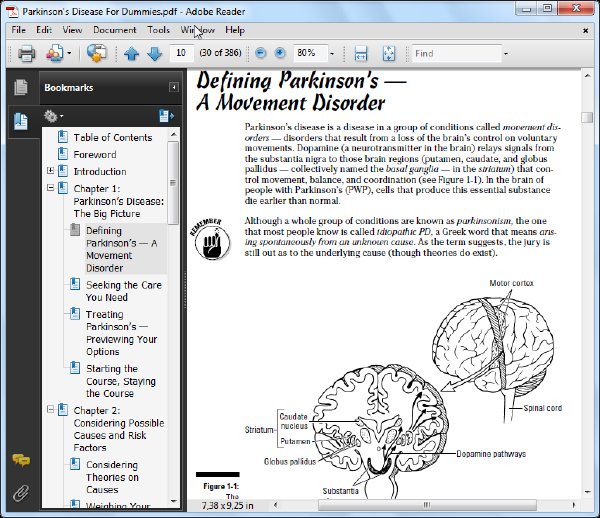Click the Zoom In plus button
Screen dimensions: 600x518
[x=280, y=53]
